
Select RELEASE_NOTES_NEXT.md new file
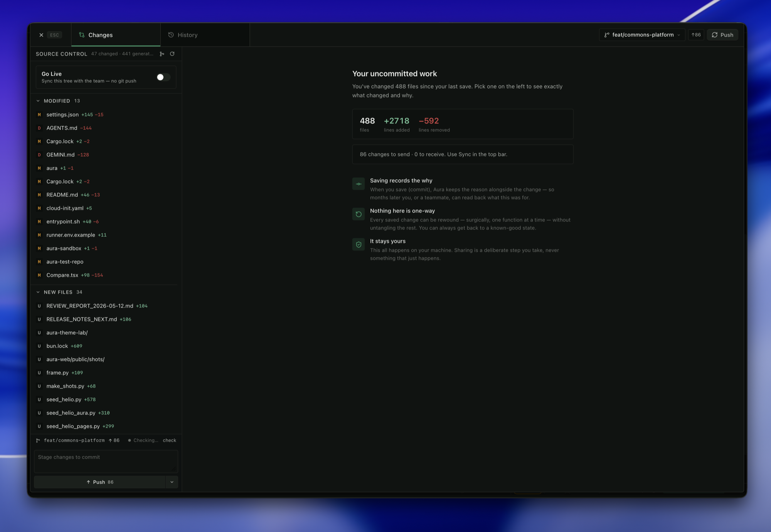pyautogui.click(x=106, y=319)
